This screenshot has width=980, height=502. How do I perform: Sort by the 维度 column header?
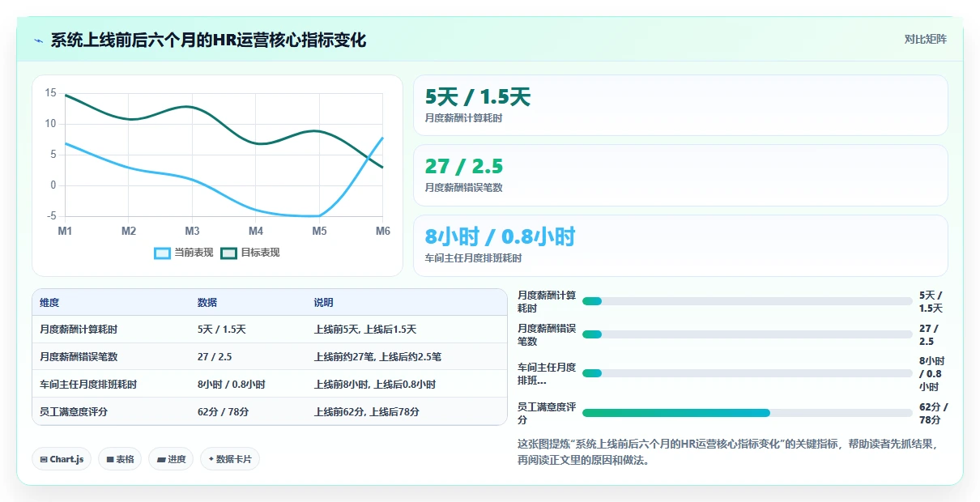[49, 303]
